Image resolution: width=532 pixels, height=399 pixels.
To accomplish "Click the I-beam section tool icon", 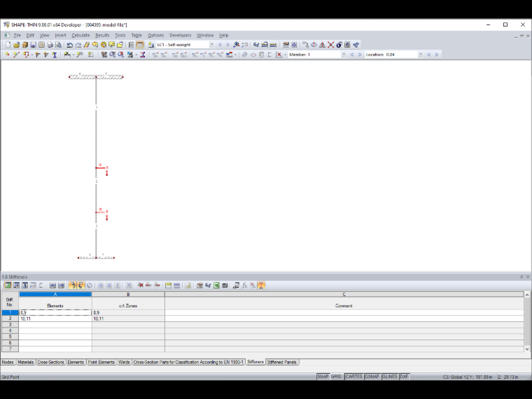I will pos(55,55).
